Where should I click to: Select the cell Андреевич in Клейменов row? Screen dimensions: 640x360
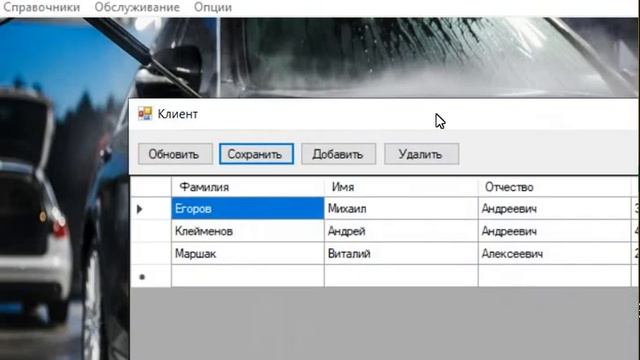pyautogui.click(x=555, y=231)
